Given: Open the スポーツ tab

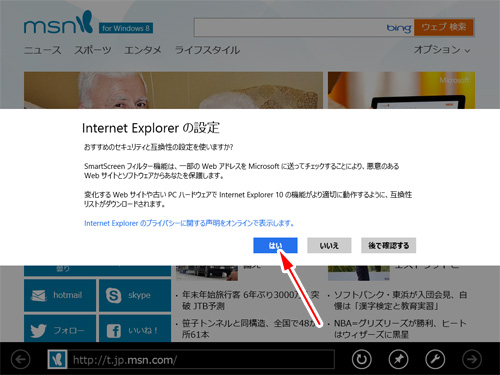Looking at the screenshot, I should 93,50.
